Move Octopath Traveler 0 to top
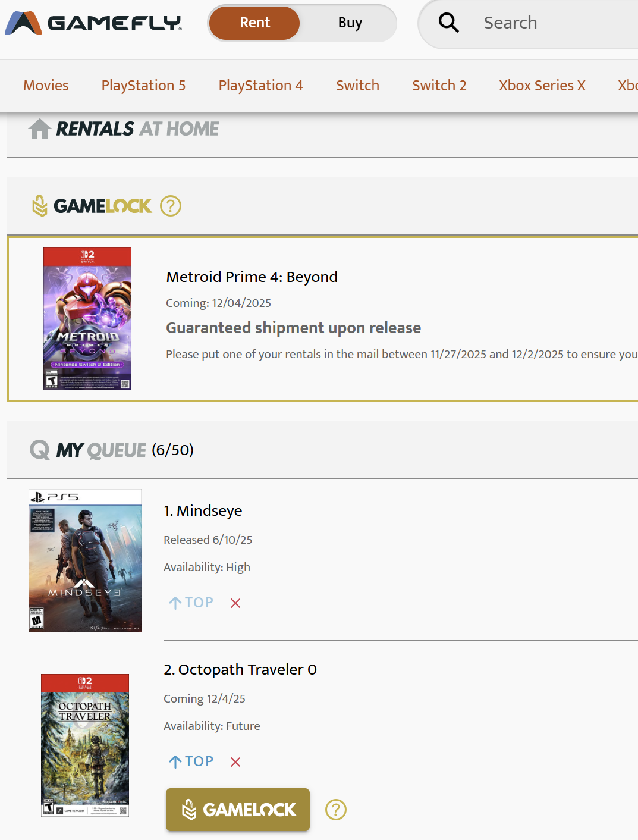Viewport: 638px width, 840px height. click(x=191, y=761)
